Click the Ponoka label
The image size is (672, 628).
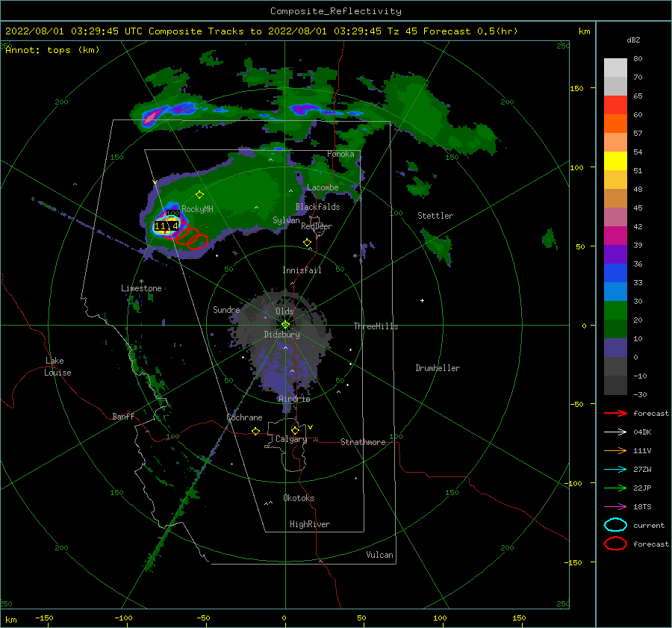coord(340,154)
